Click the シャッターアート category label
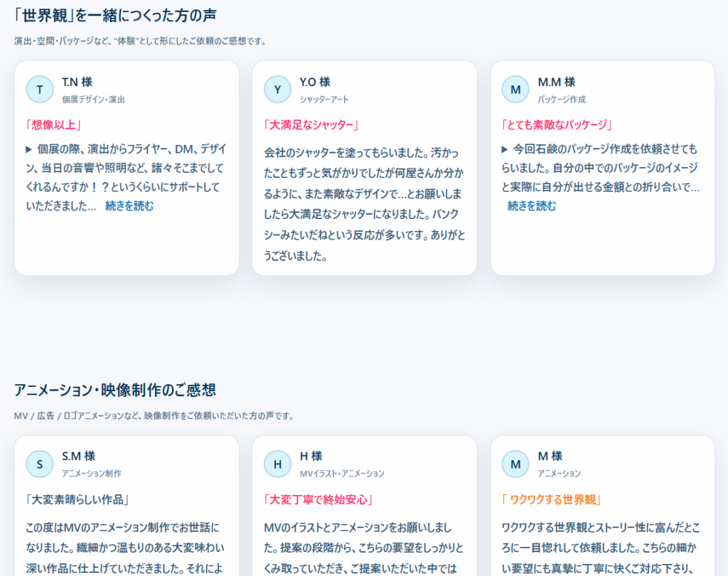This screenshot has height=576, width=728. pos(324,100)
